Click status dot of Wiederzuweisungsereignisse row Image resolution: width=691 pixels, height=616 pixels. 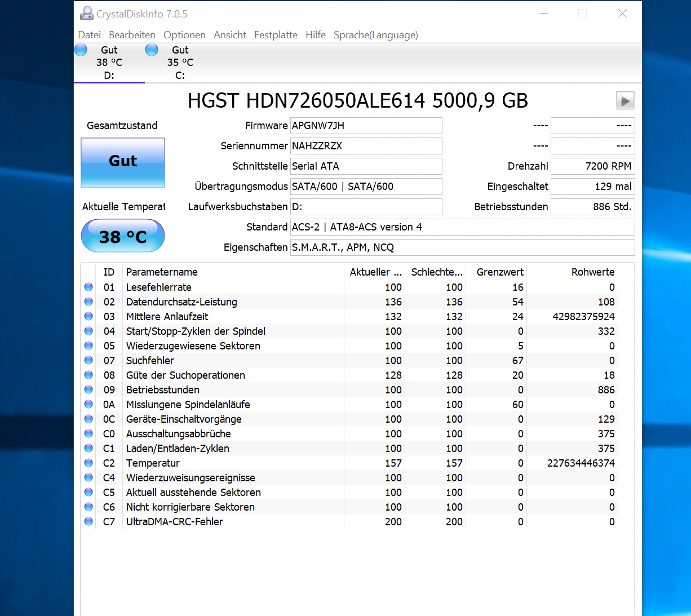click(88, 477)
